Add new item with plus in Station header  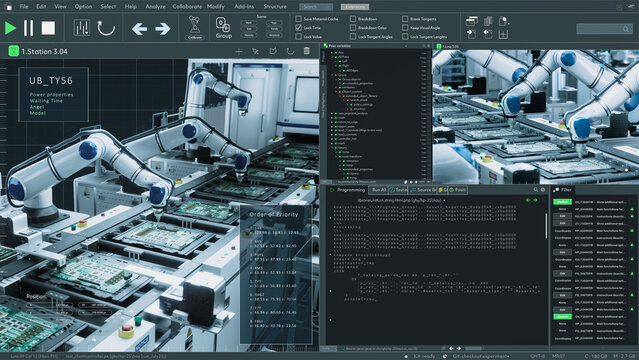(239, 51)
